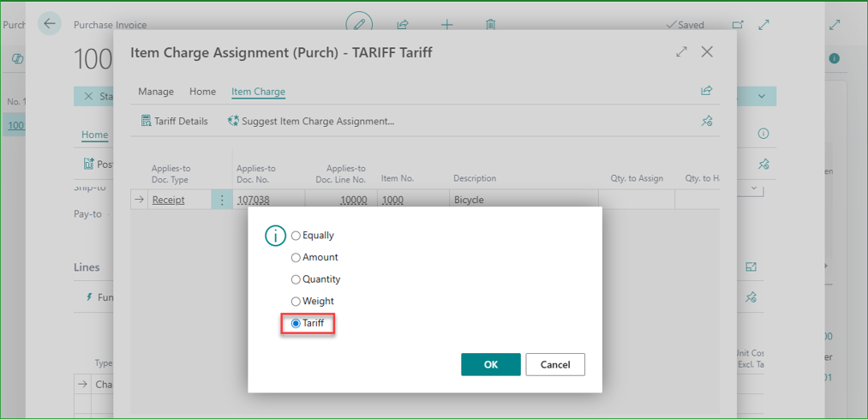Viewport: 868px width, 419px height.
Task: Switch to Home tab in Item Charge Assignment
Action: tap(202, 92)
